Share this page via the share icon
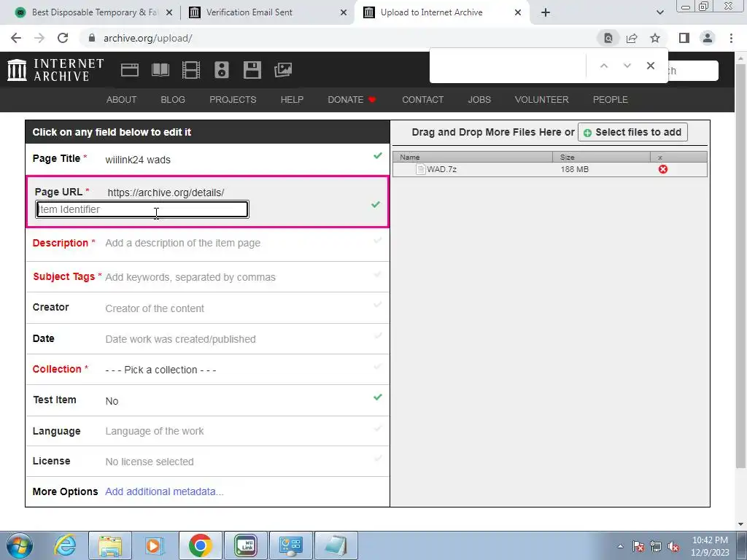Viewport: 747px width, 560px height. 632,38
